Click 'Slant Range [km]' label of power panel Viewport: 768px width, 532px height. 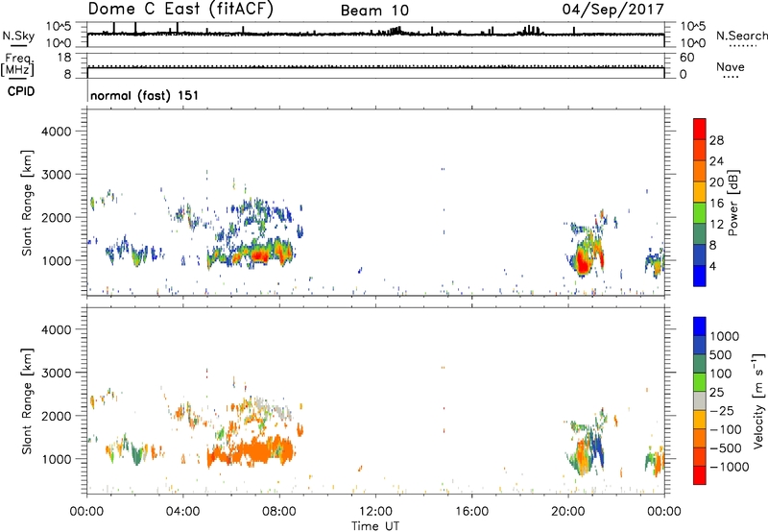(27, 203)
